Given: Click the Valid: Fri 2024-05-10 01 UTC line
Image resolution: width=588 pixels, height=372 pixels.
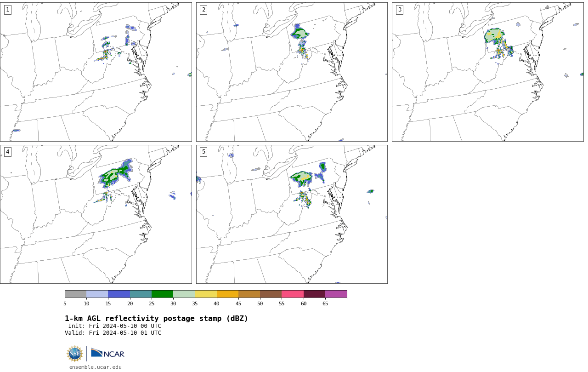Looking at the screenshot, I should (x=113, y=333).
